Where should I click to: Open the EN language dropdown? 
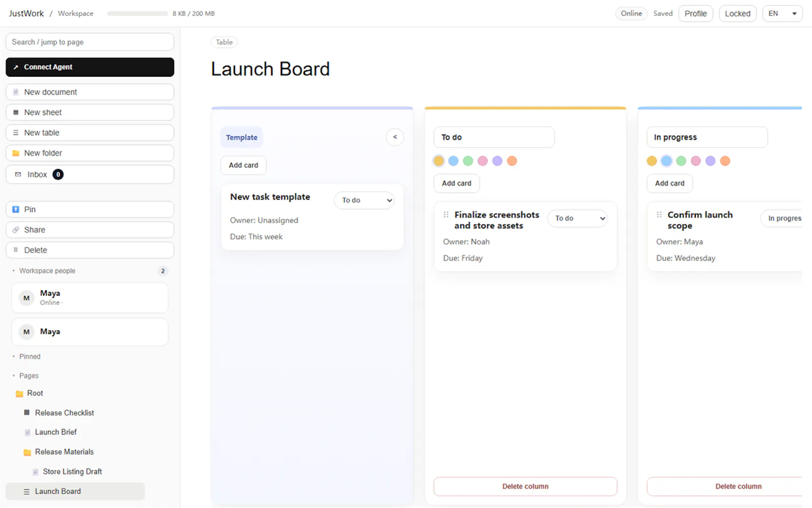(782, 14)
